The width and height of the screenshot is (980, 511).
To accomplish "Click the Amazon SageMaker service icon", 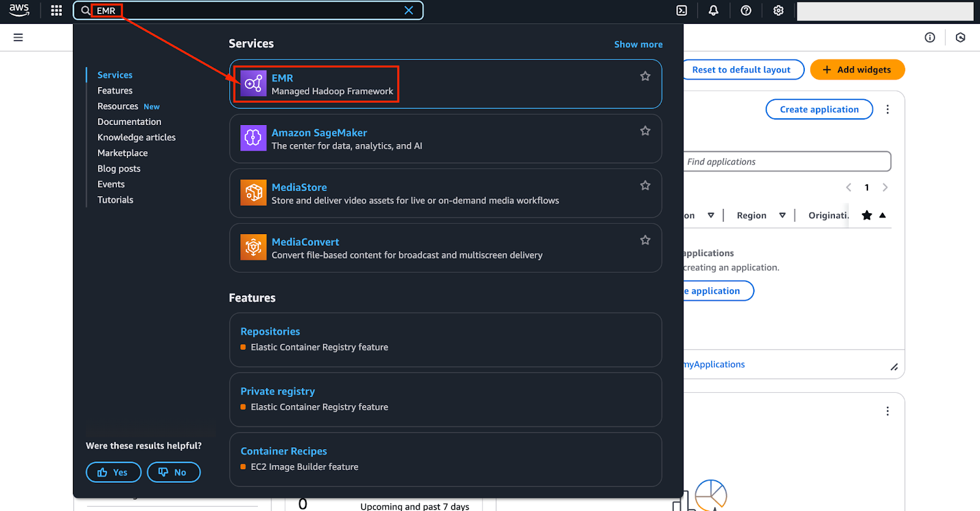I will [253, 138].
